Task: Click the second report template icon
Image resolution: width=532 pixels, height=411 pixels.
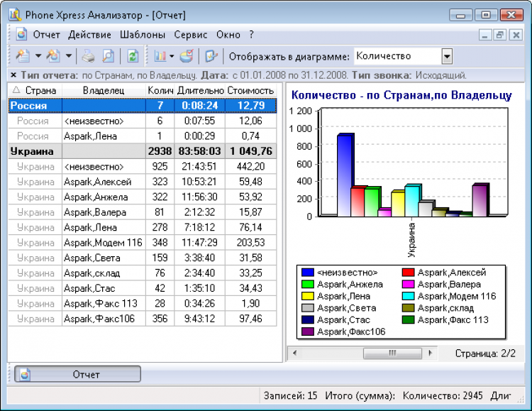Action: point(53,56)
